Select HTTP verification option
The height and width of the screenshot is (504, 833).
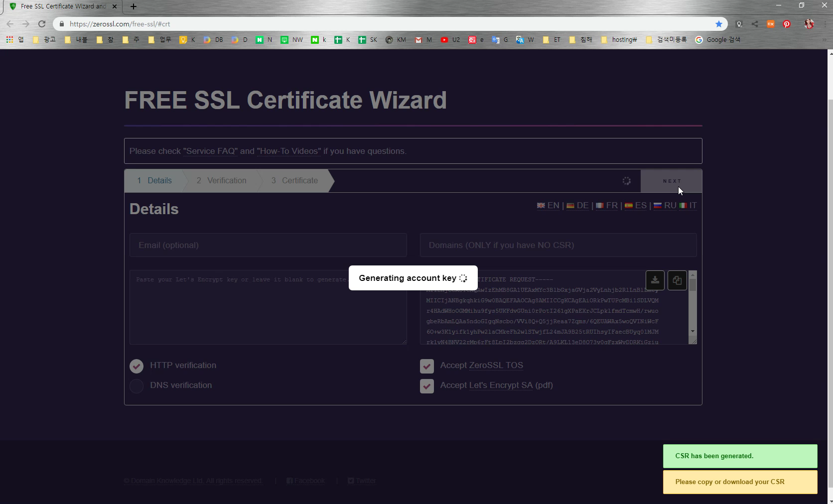pyautogui.click(x=137, y=366)
